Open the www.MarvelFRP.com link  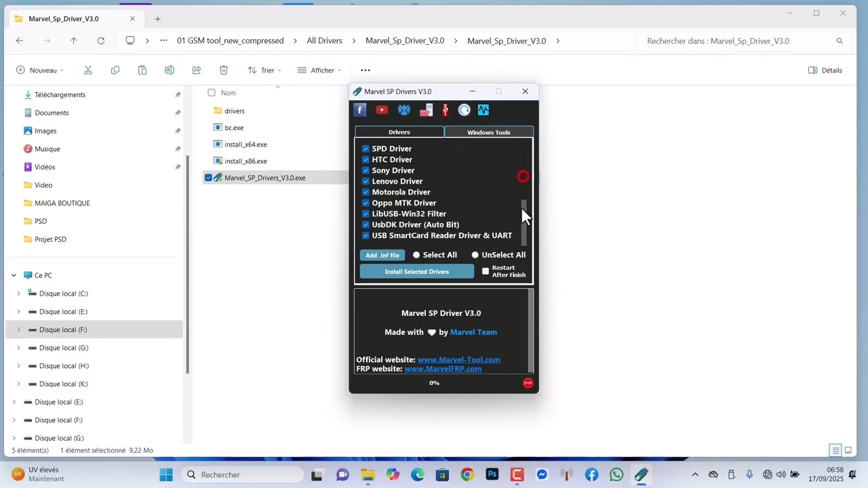[x=443, y=369]
